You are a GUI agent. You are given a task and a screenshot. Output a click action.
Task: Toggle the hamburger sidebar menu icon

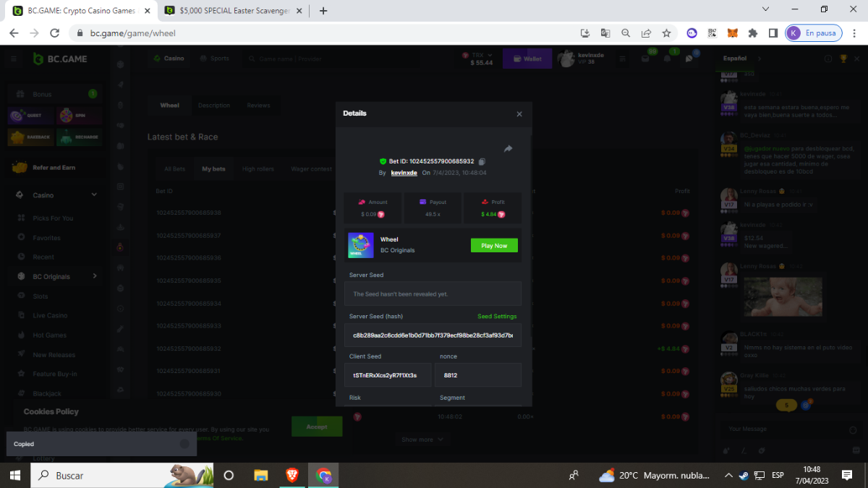pyautogui.click(x=13, y=59)
